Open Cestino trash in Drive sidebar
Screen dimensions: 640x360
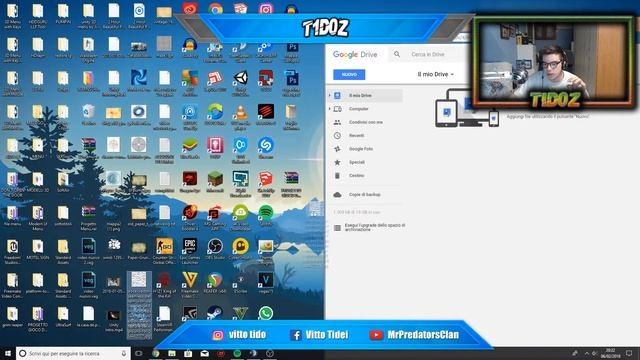(x=356, y=176)
